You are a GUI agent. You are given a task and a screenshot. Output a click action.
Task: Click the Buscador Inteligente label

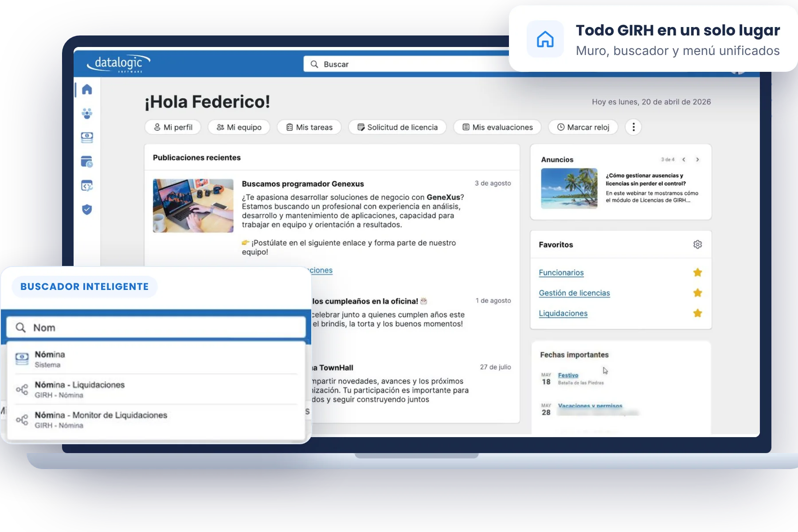(x=85, y=287)
